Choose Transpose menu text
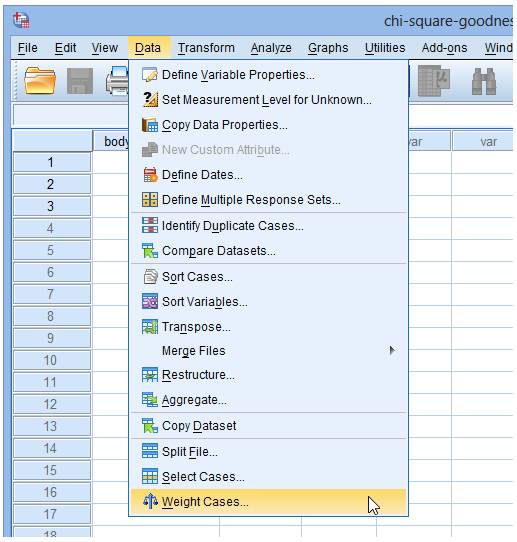This screenshot has height=542, width=517. click(196, 327)
